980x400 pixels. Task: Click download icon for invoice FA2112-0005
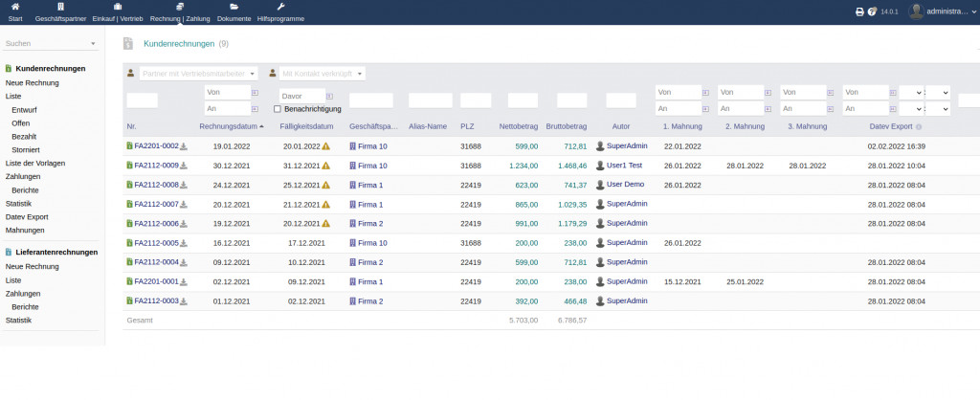184,244
